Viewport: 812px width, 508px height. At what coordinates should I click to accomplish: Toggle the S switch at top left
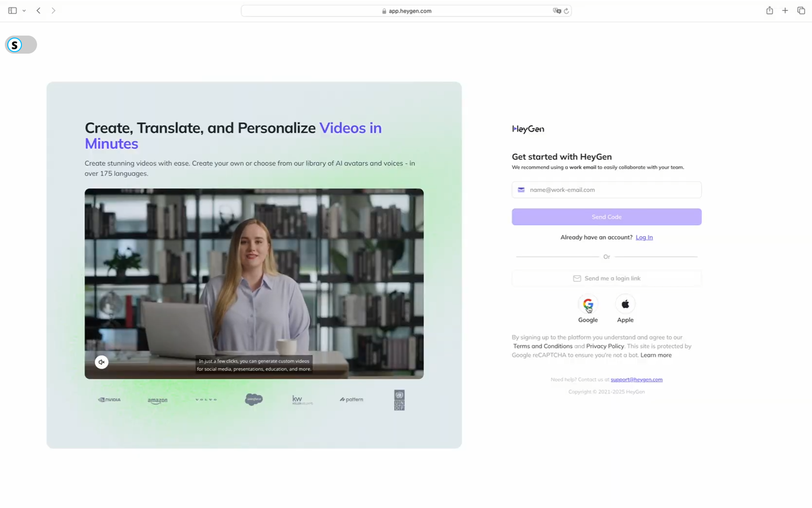tap(21, 45)
